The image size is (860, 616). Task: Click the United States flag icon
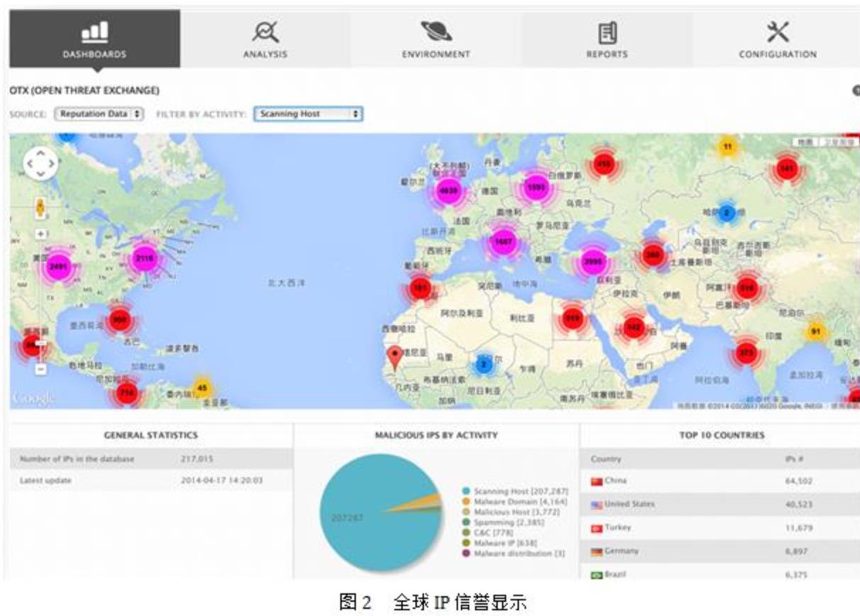pos(596,505)
